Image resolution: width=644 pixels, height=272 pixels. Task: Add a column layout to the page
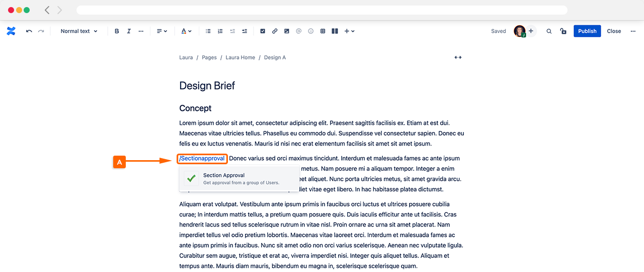(x=335, y=31)
